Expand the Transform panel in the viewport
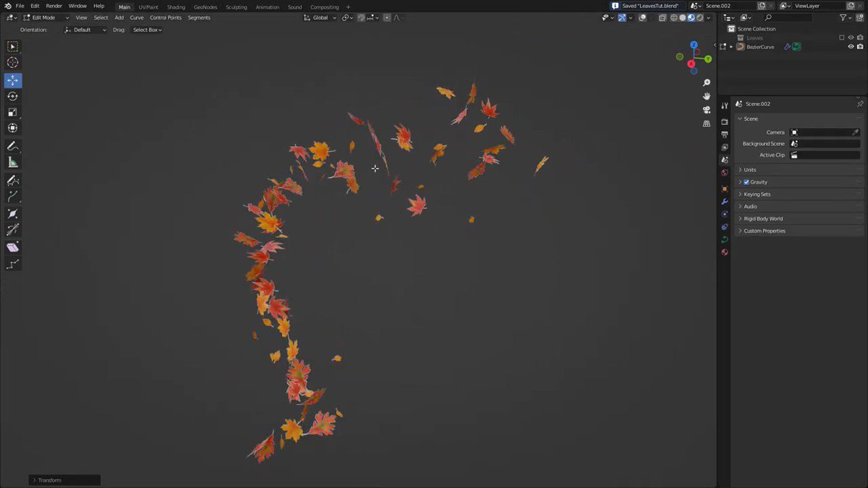 [x=49, y=479]
